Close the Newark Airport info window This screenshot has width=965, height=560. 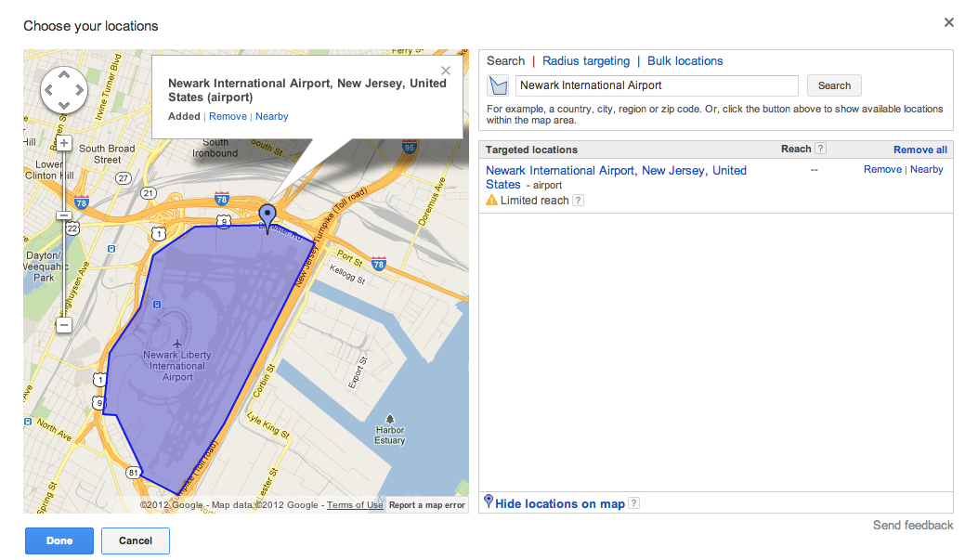pos(445,71)
